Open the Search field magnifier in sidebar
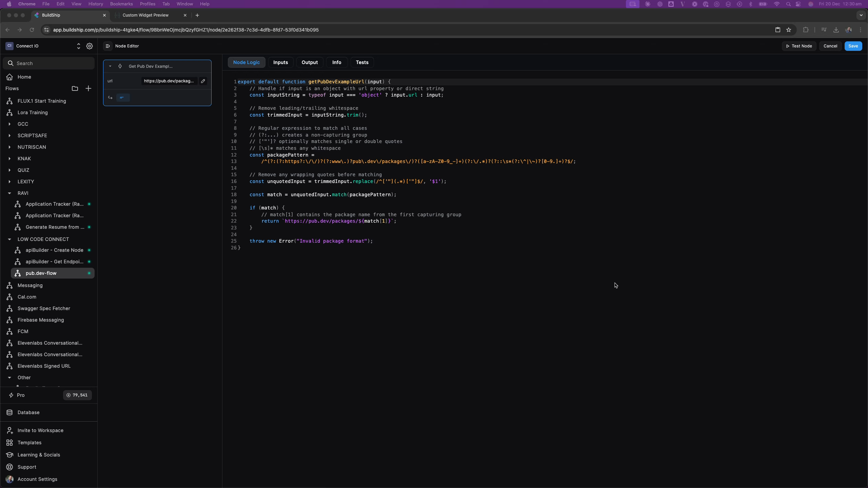This screenshot has height=488, width=868. pos(11,63)
